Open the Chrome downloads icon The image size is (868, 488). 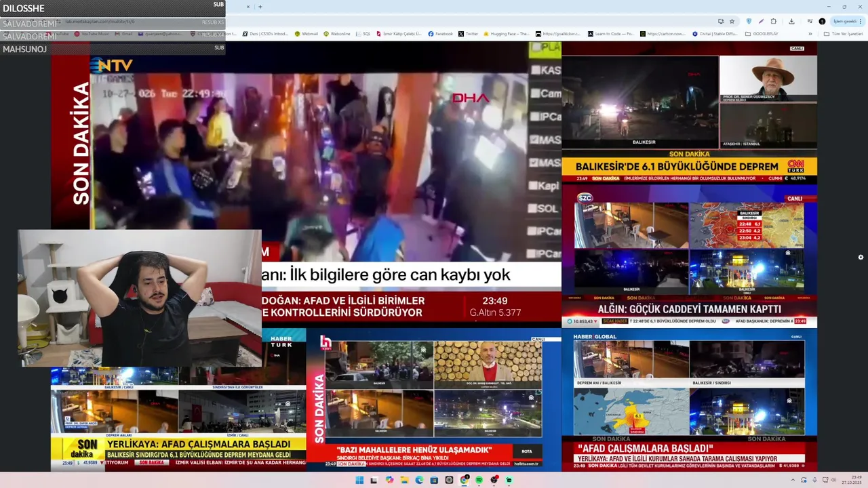click(x=791, y=21)
